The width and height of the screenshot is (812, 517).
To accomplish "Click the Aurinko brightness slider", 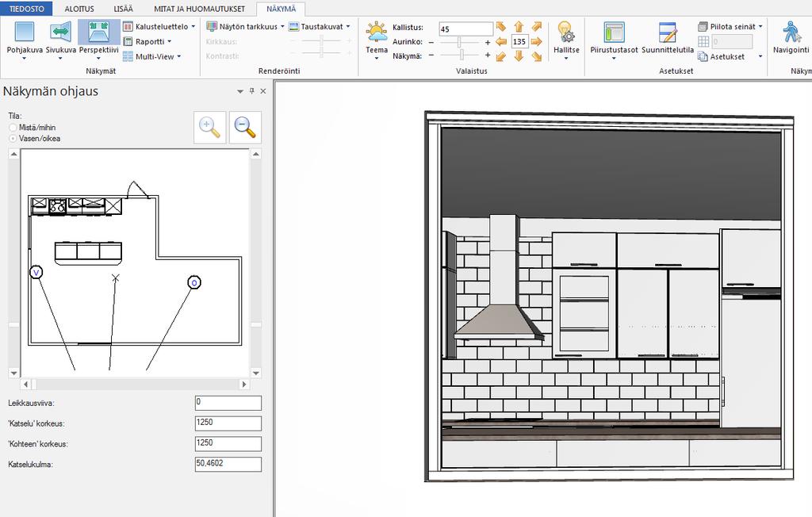I will pyautogui.click(x=459, y=42).
